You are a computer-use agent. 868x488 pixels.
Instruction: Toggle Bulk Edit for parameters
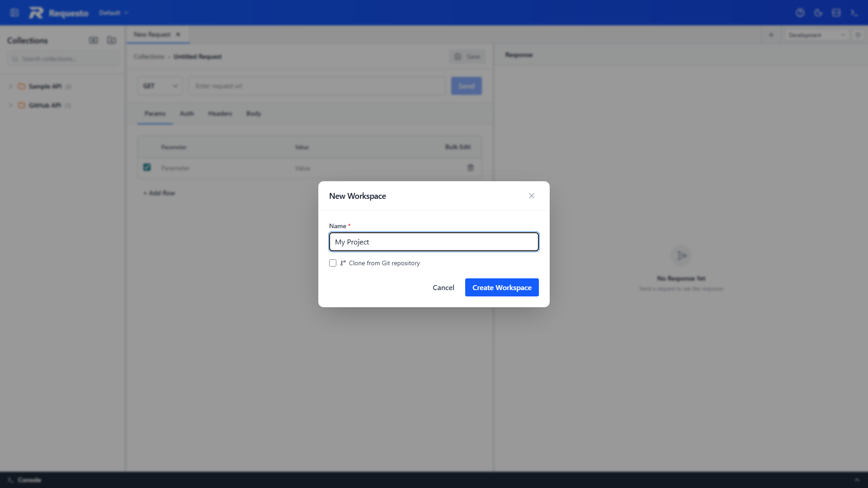click(x=458, y=147)
